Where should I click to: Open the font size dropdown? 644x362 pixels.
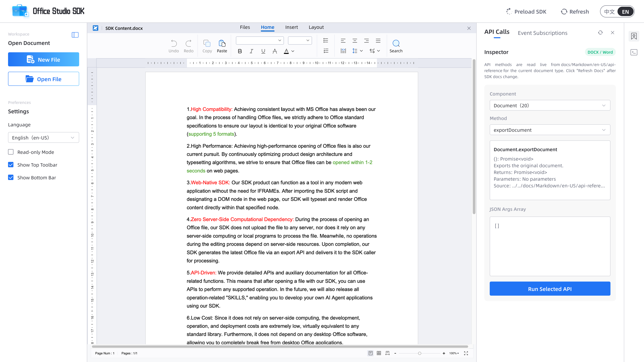coord(300,40)
